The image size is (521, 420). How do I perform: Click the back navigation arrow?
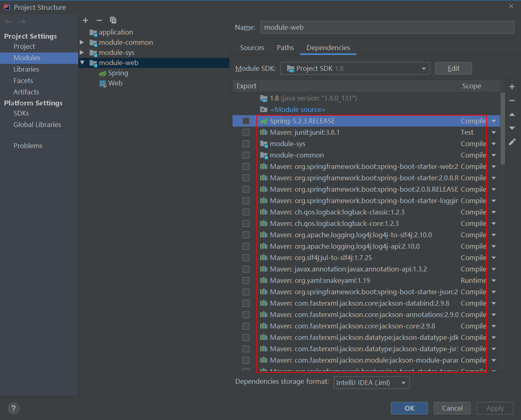[x=8, y=22]
